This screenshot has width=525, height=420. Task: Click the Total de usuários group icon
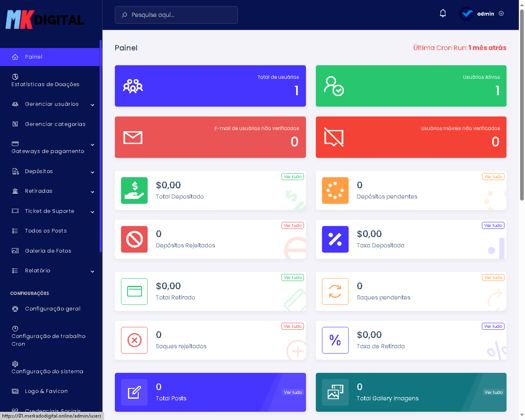click(x=133, y=86)
